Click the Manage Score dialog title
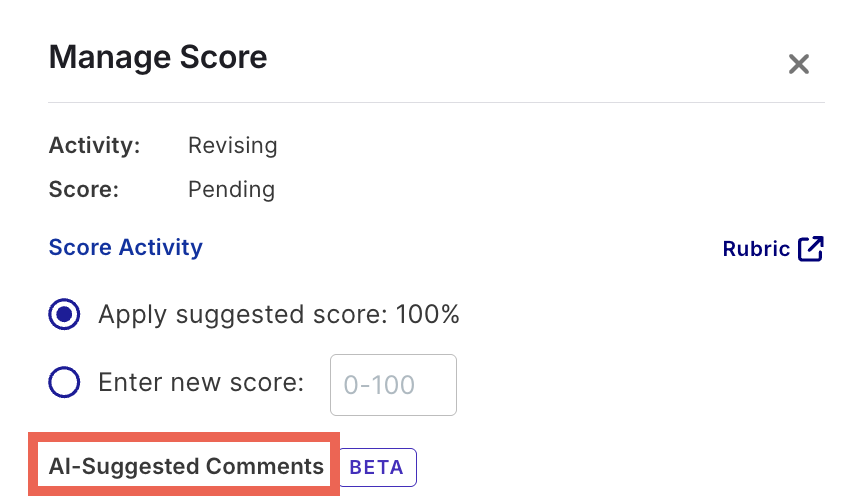The height and width of the screenshot is (498, 842). (158, 57)
